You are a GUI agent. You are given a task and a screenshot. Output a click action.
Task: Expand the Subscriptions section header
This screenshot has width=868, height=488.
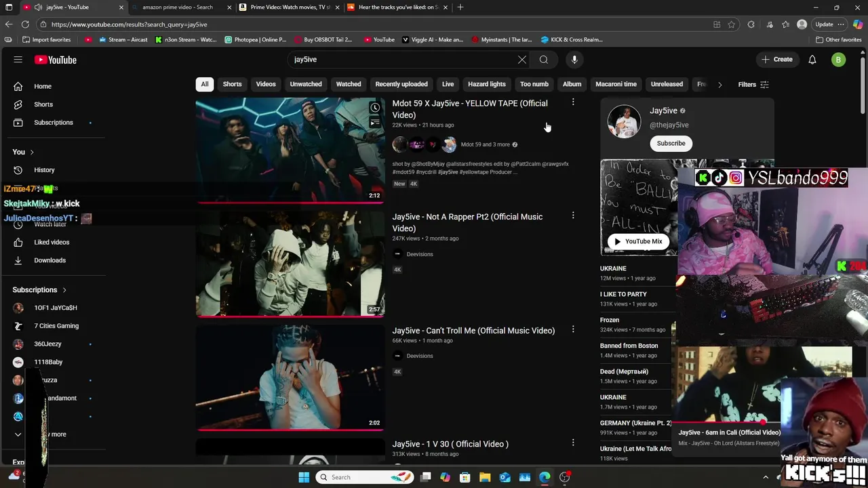(x=40, y=290)
